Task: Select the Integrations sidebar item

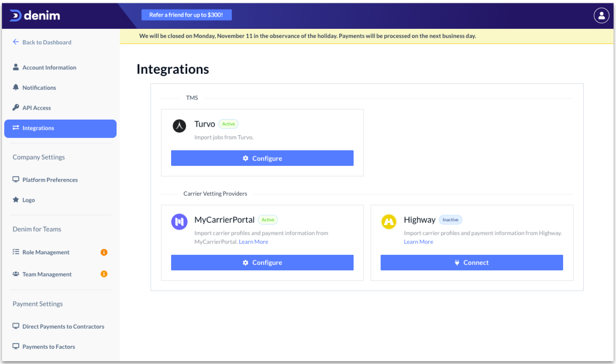Action: [x=60, y=129]
